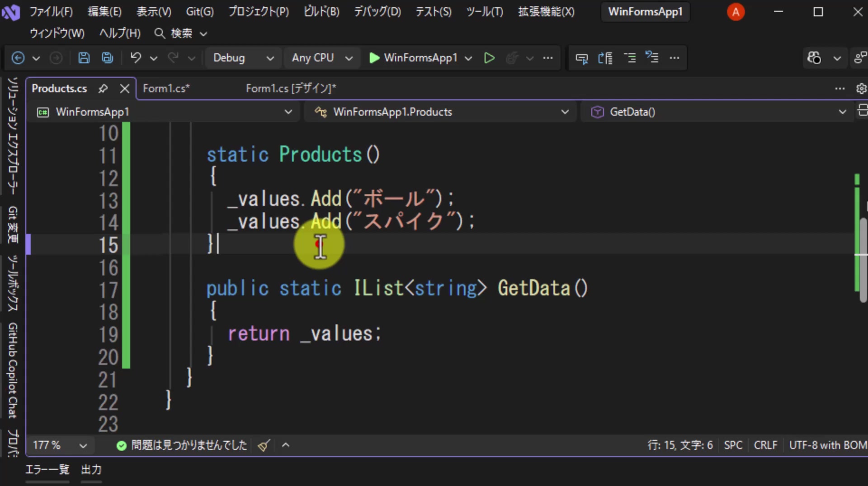Open the 出力 panel tab
Screen dimensions: 868x486
tap(91, 470)
